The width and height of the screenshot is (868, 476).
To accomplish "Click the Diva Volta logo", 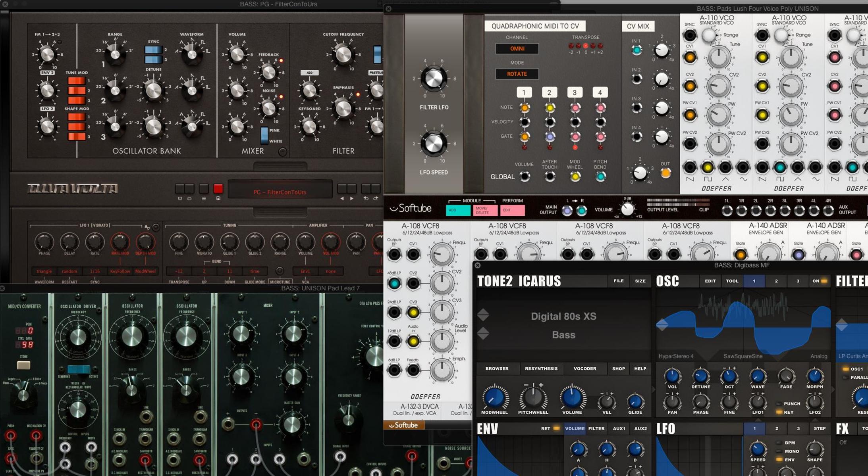I will pos(73,189).
